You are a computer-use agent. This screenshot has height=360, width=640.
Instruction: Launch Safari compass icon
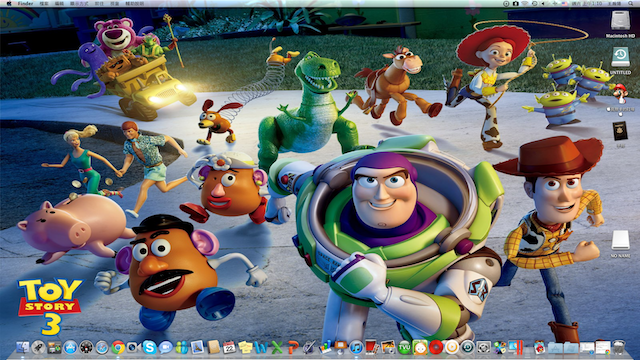coord(102,347)
